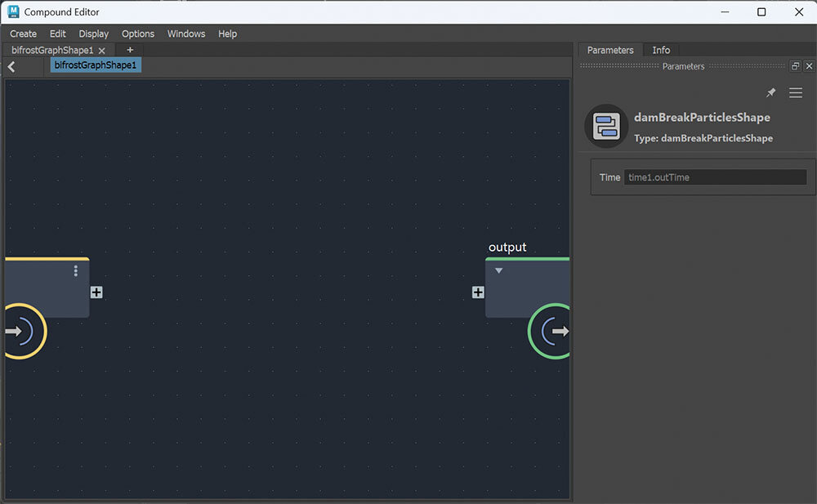Click the back arrow navigation icon
The width and height of the screenshot is (817, 504).
tap(11, 67)
